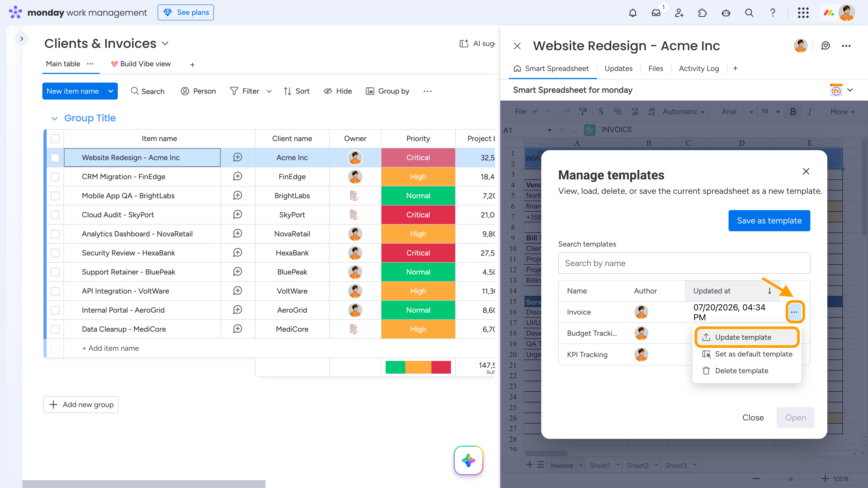Click Close in the Manage templates dialog

coord(753,418)
